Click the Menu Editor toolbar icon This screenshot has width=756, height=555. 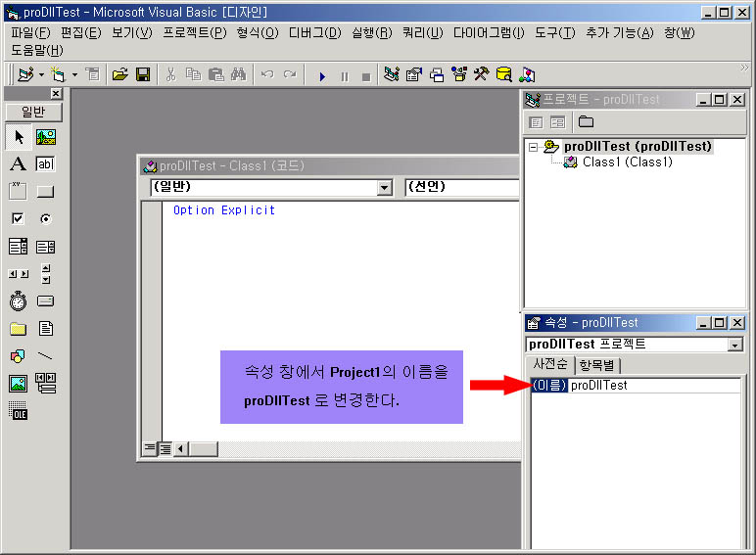click(x=92, y=74)
